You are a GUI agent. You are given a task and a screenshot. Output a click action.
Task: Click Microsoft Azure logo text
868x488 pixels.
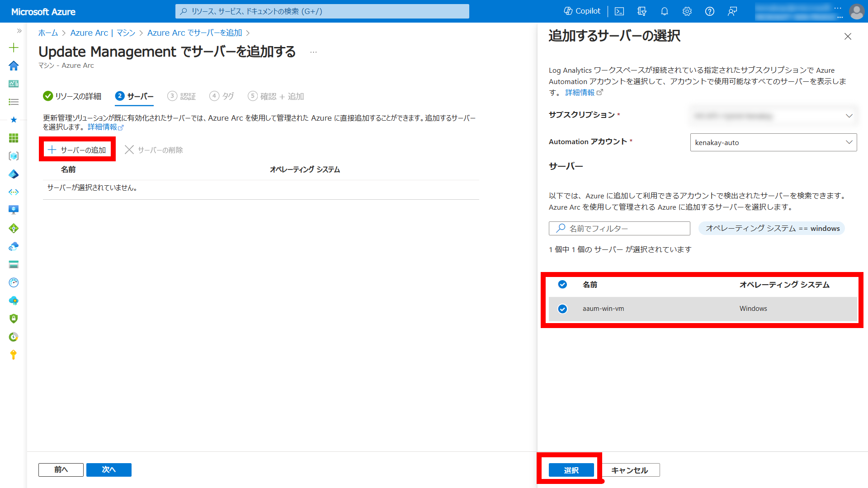click(43, 12)
